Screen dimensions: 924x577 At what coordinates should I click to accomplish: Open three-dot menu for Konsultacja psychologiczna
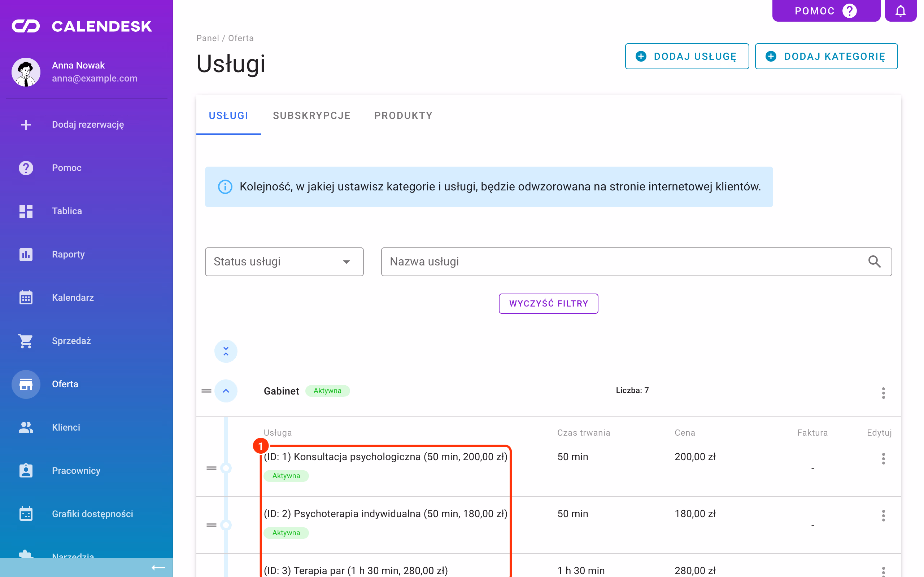(883, 459)
